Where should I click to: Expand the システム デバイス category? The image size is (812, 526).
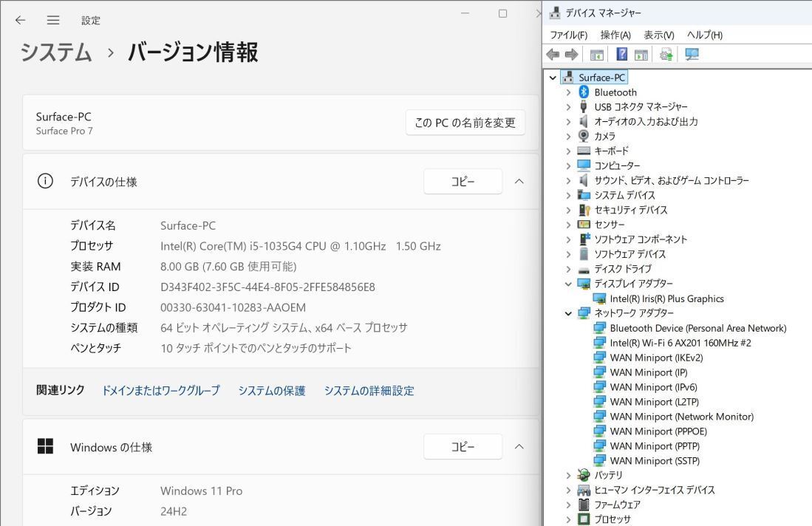(569, 195)
